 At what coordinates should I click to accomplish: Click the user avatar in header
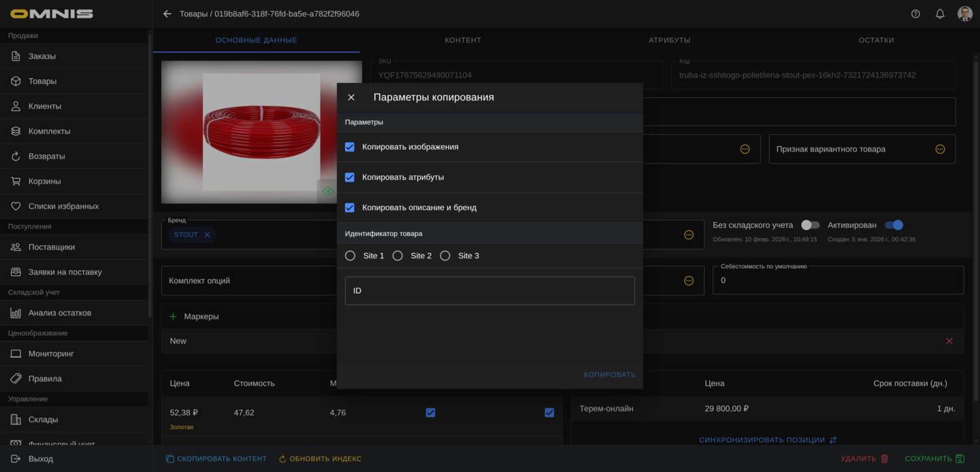pyautogui.click(x=964, y=14)
